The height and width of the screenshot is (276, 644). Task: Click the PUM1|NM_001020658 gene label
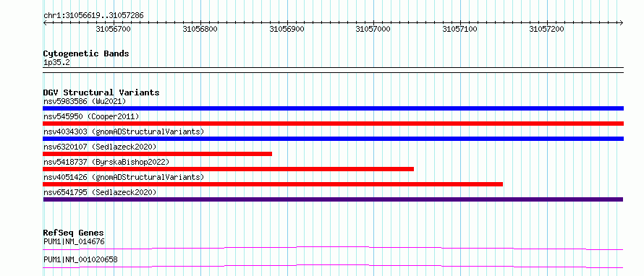coord(80,260)
